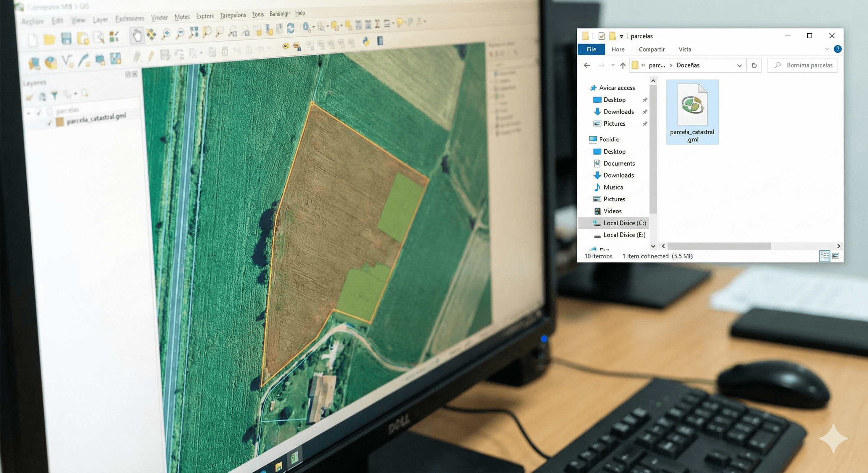The height and width of the screenshot is (473, 868).
Task: Click the navigation pane vertical scrollbar in Explorer
Action: coord(653,149)
